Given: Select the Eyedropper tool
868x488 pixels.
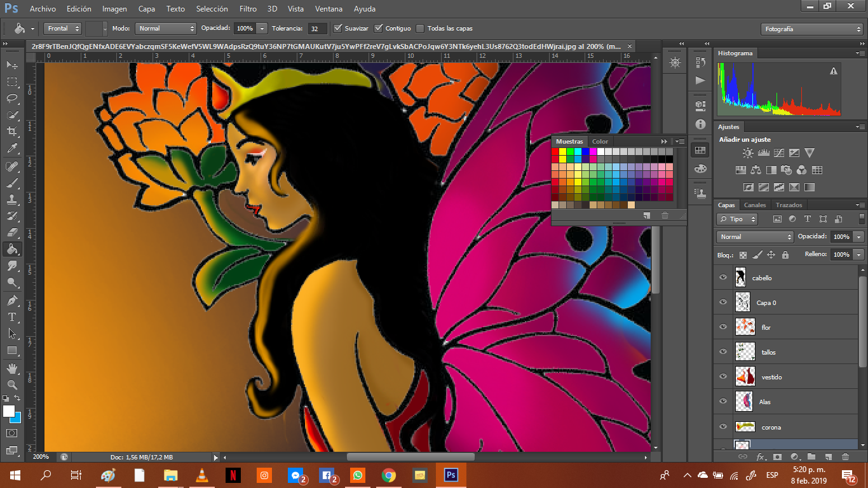Looking at the screenshot, I should [12, 149].
